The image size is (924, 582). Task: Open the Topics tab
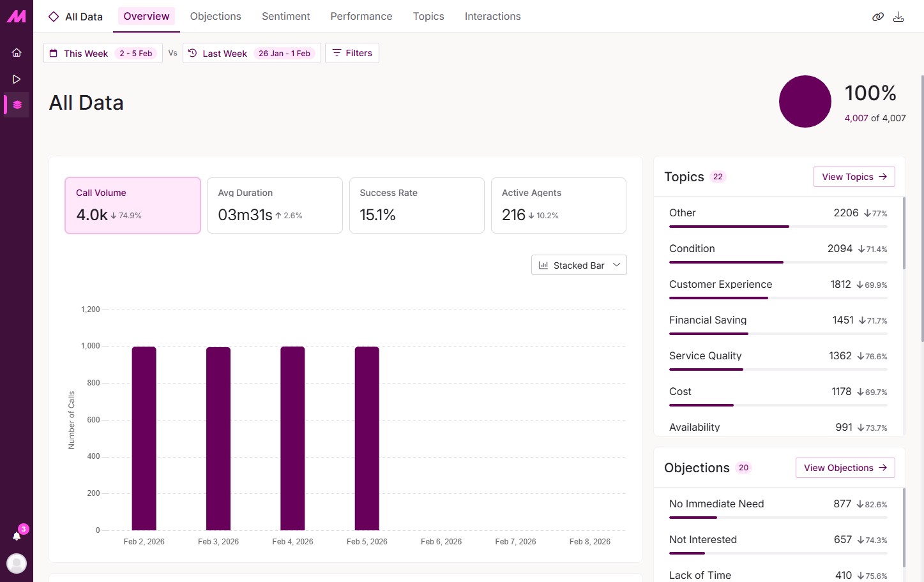coord(428,17)
